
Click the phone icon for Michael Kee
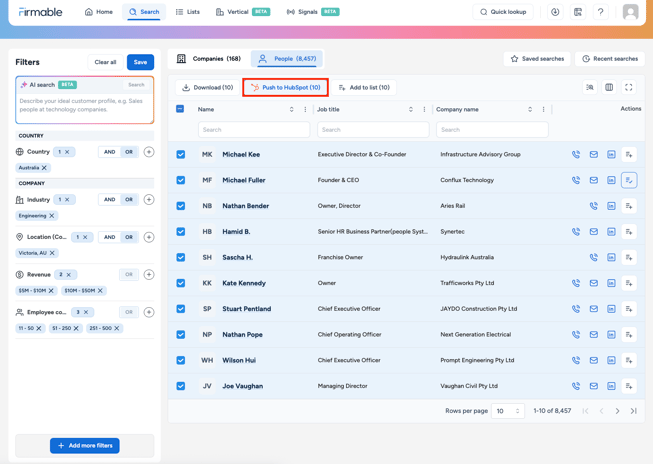[576, 155]
